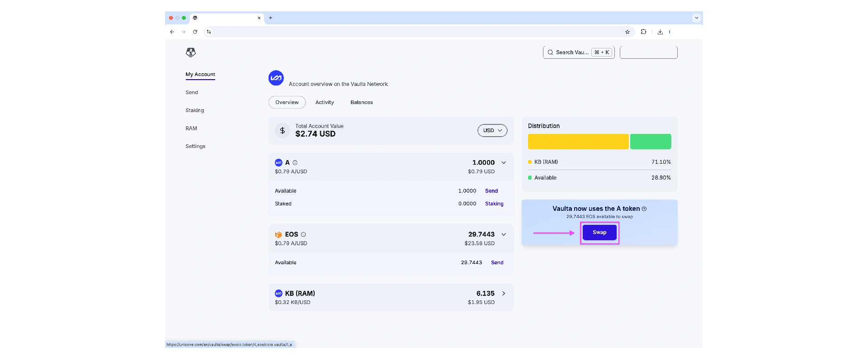Open the USD currency dropdown
Viewport: 868px width, 361px height.
click(492, 130)
